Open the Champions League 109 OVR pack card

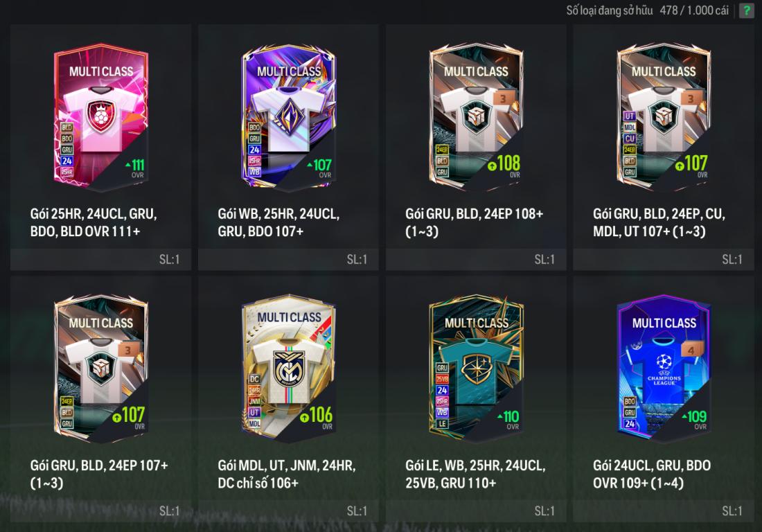point(664,369)
